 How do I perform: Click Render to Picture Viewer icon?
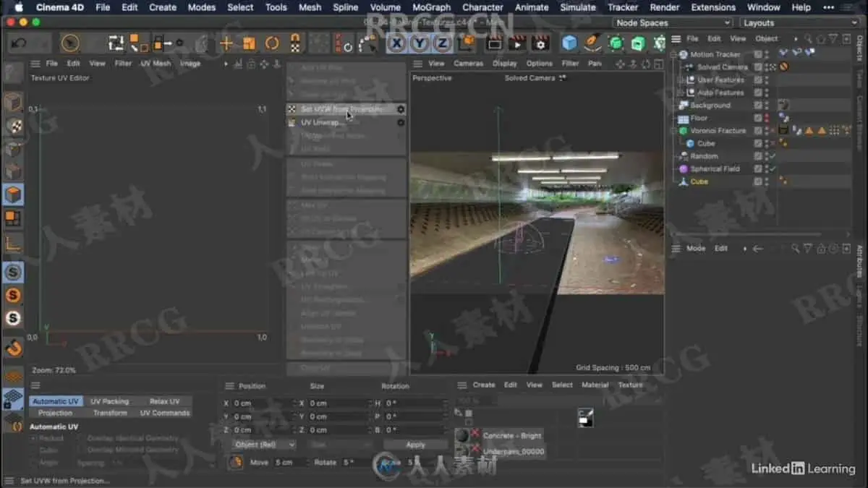click(516, 43)
